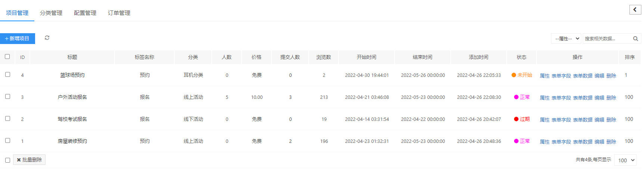Click the 浏览数 column header

pyautogui.click(x=324, y=57)
